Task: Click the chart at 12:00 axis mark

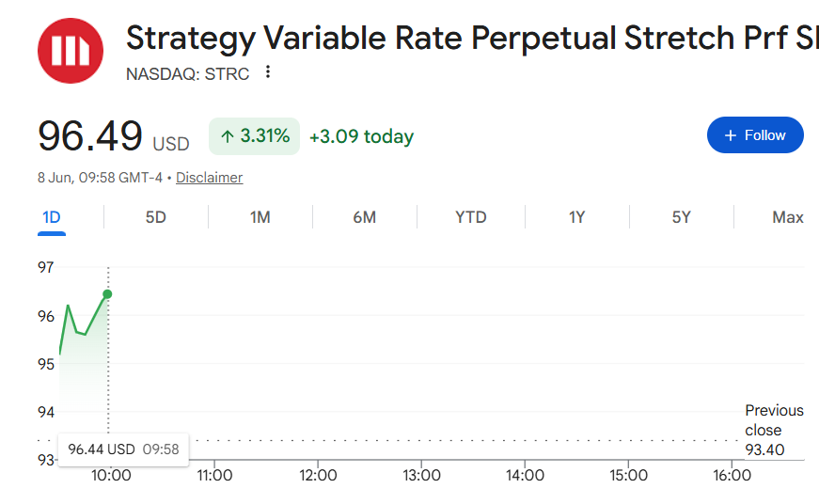Action: point(318,475)
